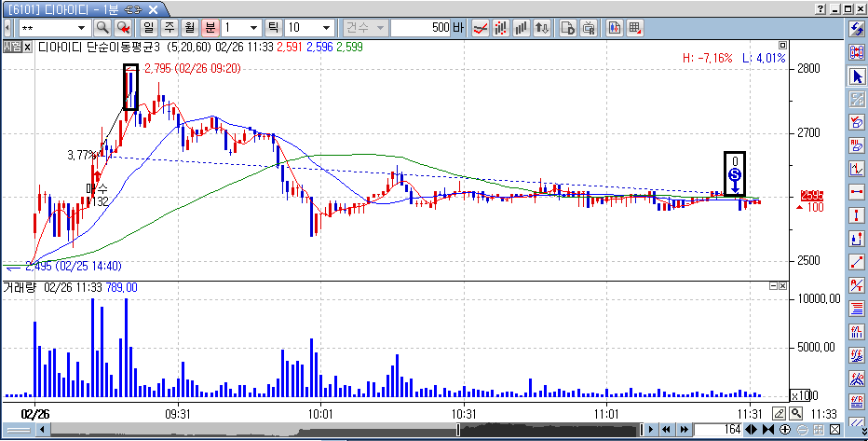Open the minute interval dropdown showing 1
The width and height of the screenshot is (868, 441).
pos(253,27)
